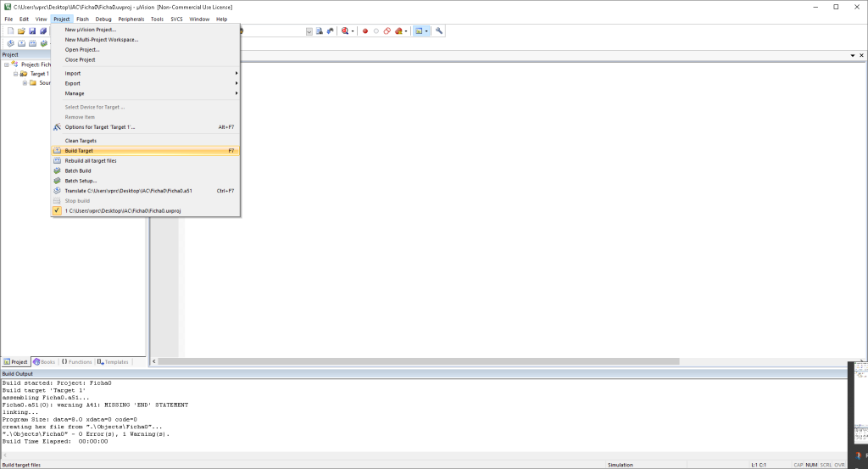Viewport: 868px width, 469px height.
Task: Click the New file toolbar icon
Action: coord(11,31)
